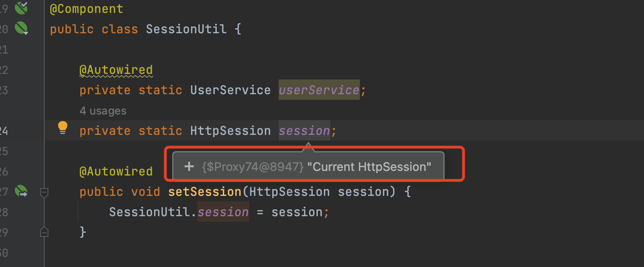Viewport: 644px width, 267px height.
Task: Click the session field in the SessionUtil.session assignment
Action: tap(223, 212)
